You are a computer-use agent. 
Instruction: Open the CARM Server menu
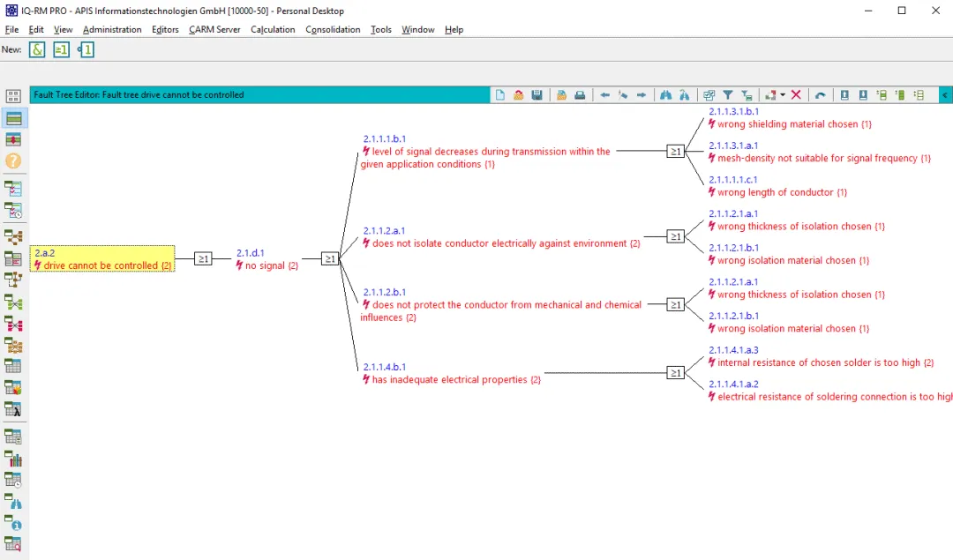pos(214,29)
